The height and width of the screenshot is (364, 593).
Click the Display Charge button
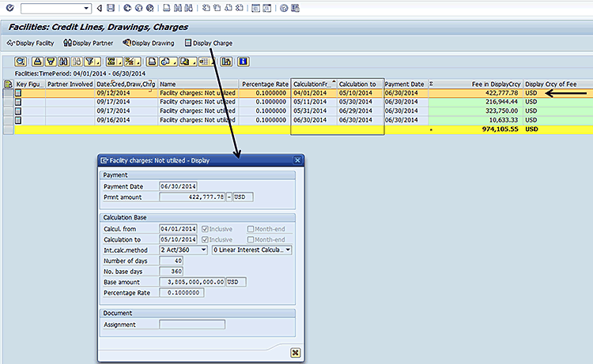(x=209, y=43)
